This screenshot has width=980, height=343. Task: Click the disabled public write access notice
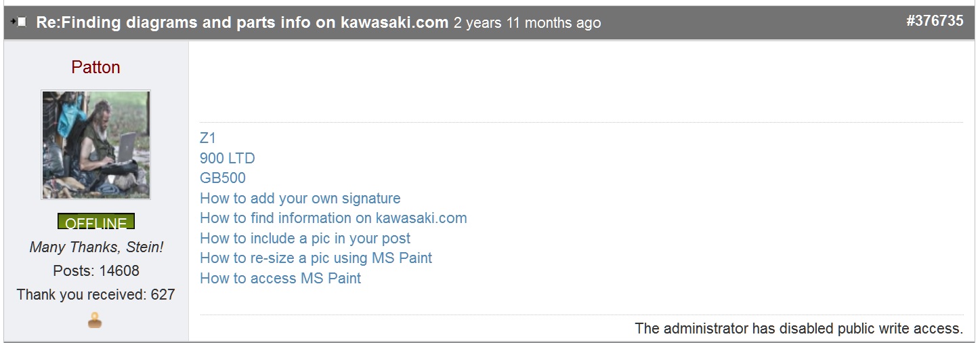click(x=798, y=329)
